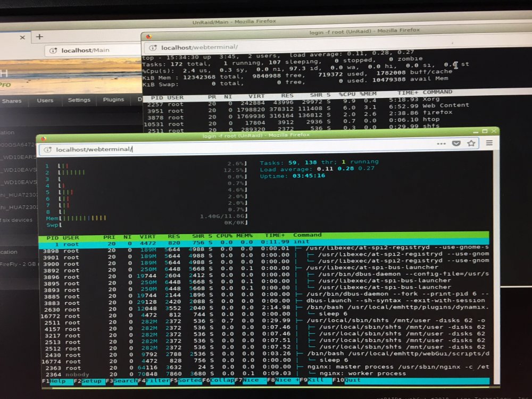Select the dbus-launch --sh-syntax row
This screenshot has height=399, width=532.
264,301
